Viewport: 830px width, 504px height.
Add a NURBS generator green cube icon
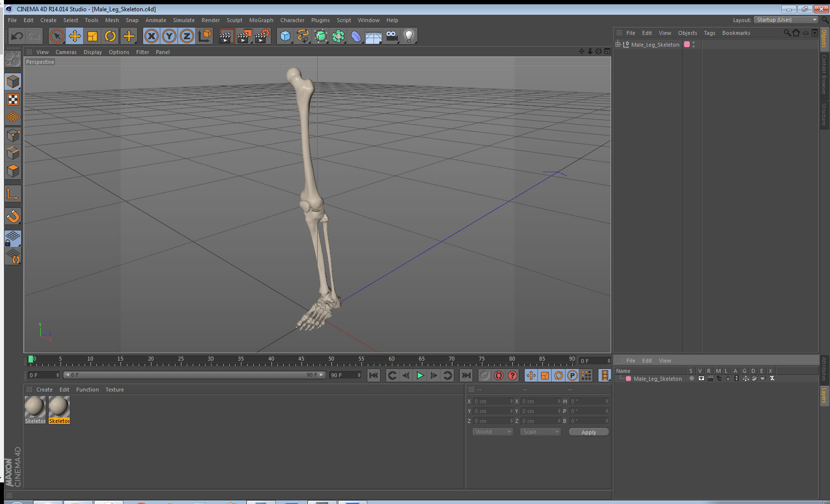tap(321, 36)
